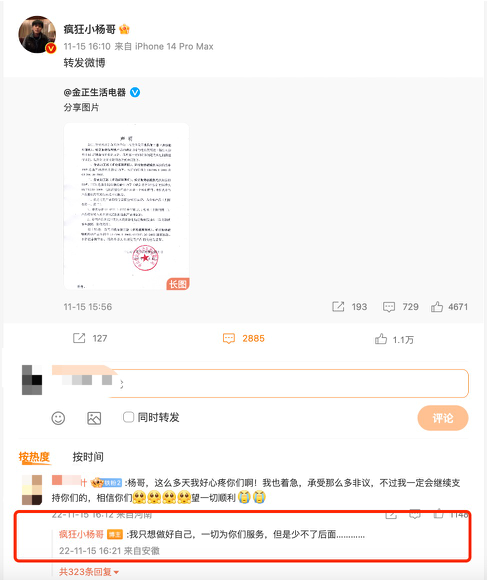View the 长图 statement image thumbnail
The height and width of the screenshot is (580, 488).
click(127, 206)
